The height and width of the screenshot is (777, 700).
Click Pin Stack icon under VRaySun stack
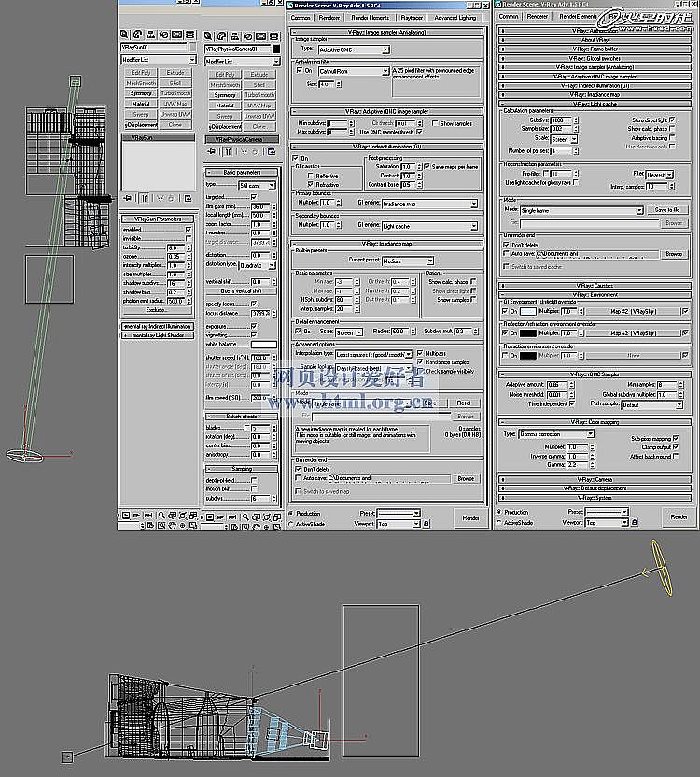(128, 198)
